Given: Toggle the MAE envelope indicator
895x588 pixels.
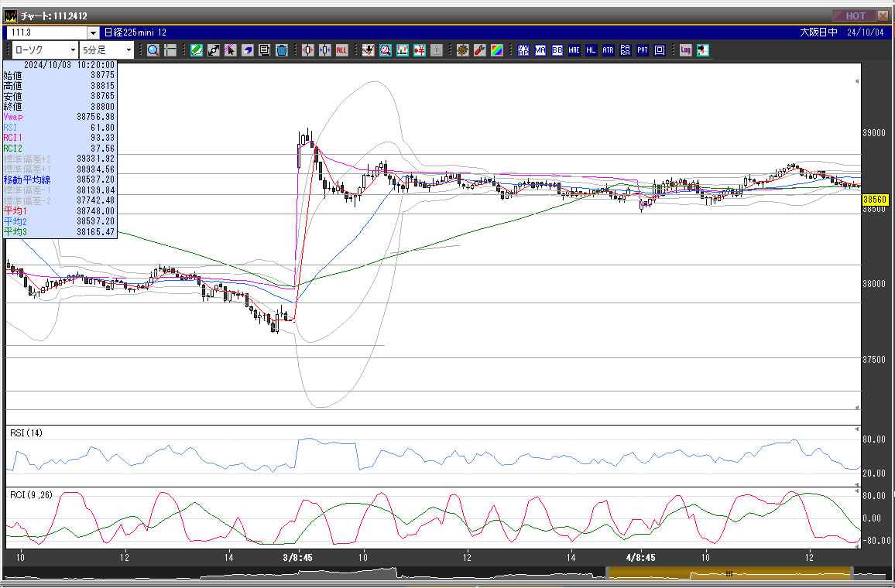Looking at the screenshot, I should 574,50.
